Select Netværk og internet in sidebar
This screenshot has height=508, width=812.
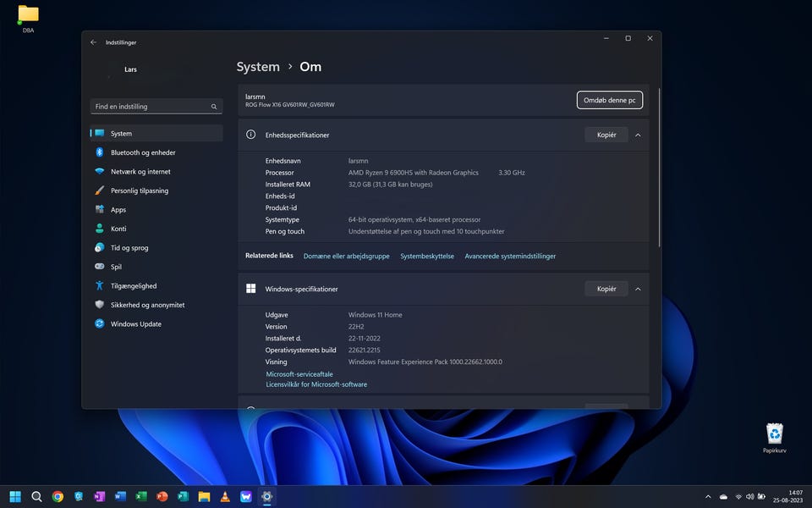point(140,172)
